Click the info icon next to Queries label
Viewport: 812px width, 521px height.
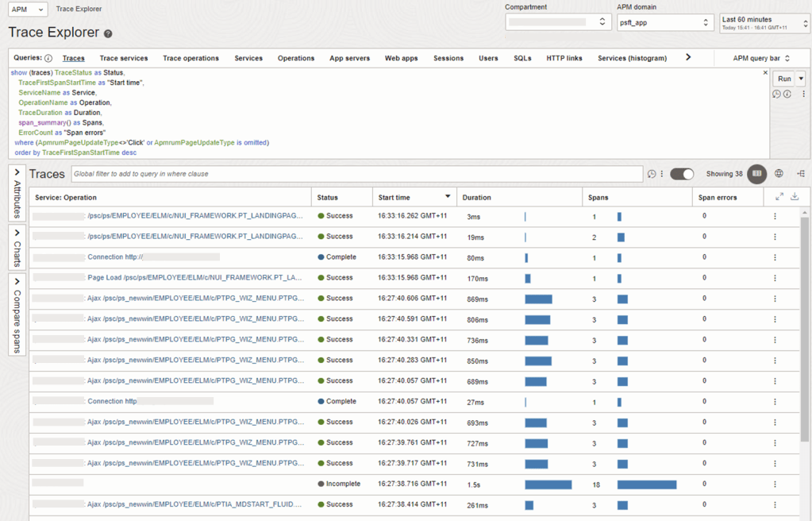48,58
